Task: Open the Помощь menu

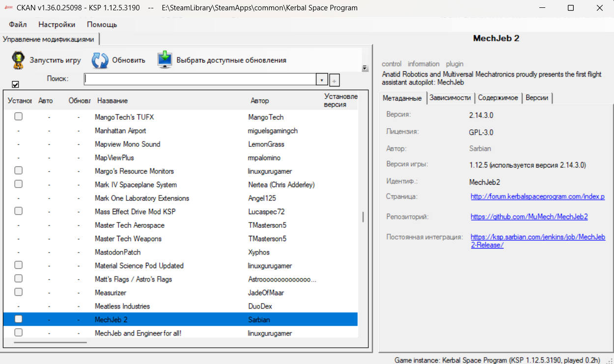Action: click(102, 24)
